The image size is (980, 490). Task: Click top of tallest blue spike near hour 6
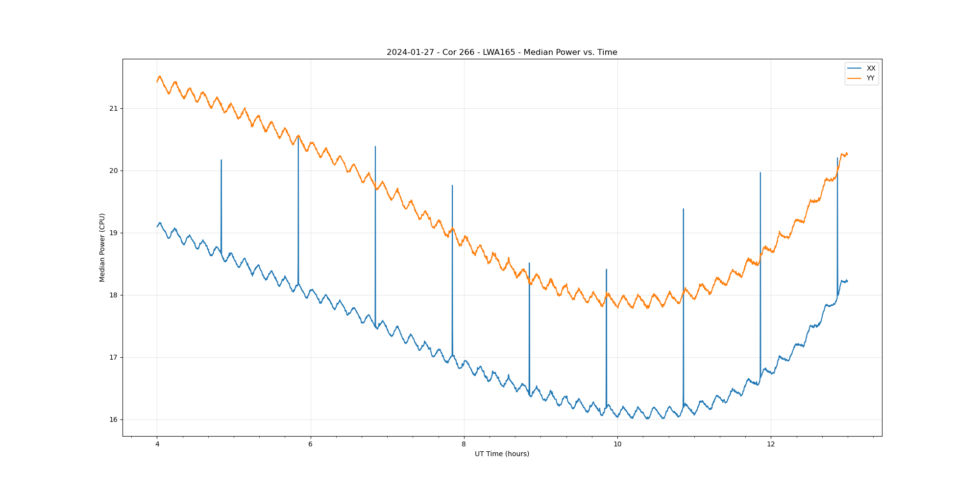(298, 138)
